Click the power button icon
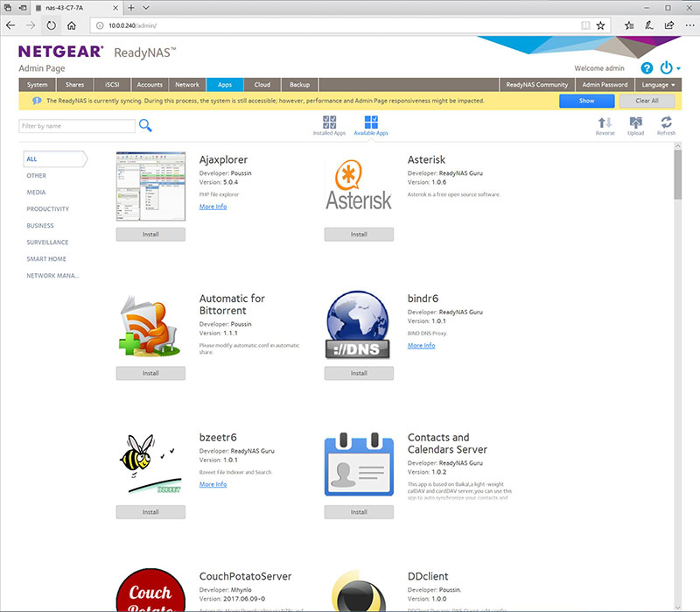This screenshot has width=700, height=612. click(x=666, y=68)
